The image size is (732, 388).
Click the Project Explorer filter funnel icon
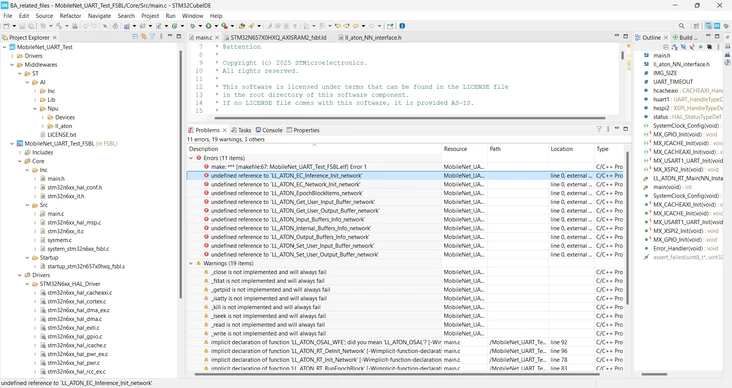point(152,36)
